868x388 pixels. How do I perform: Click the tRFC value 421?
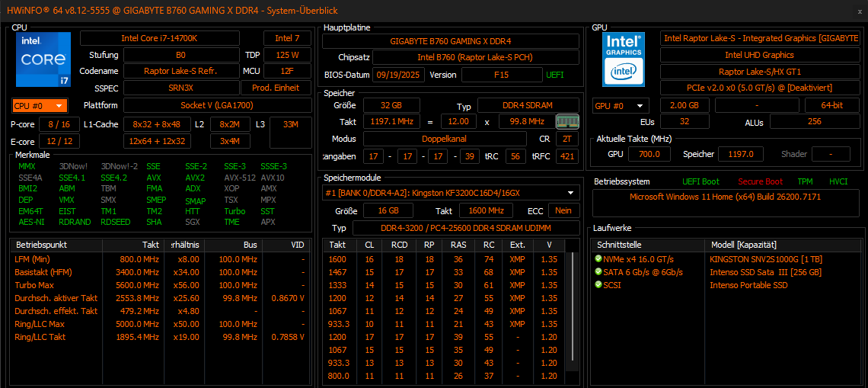[x=567, y=156]
